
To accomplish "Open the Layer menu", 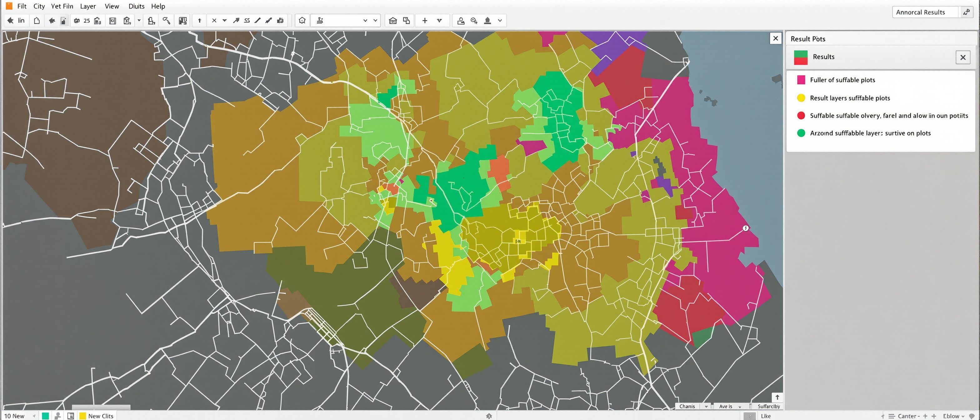I will [x=88, y=6].
